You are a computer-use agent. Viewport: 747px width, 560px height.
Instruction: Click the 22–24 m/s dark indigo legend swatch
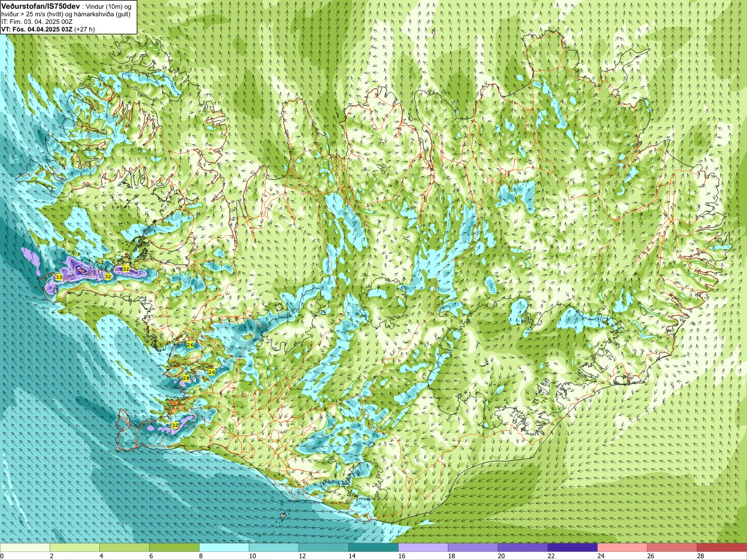[x=573, y=548]
